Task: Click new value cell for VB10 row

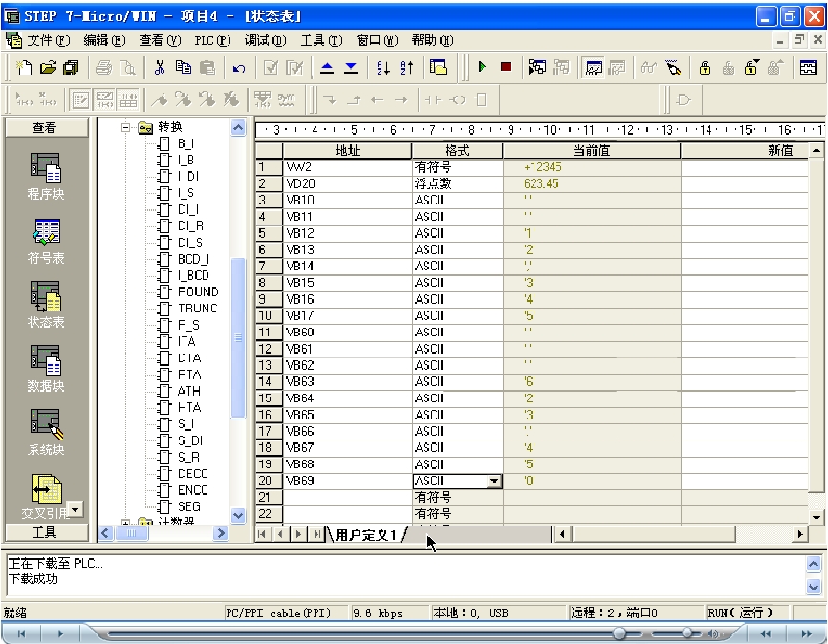Action: click(745, 200)
